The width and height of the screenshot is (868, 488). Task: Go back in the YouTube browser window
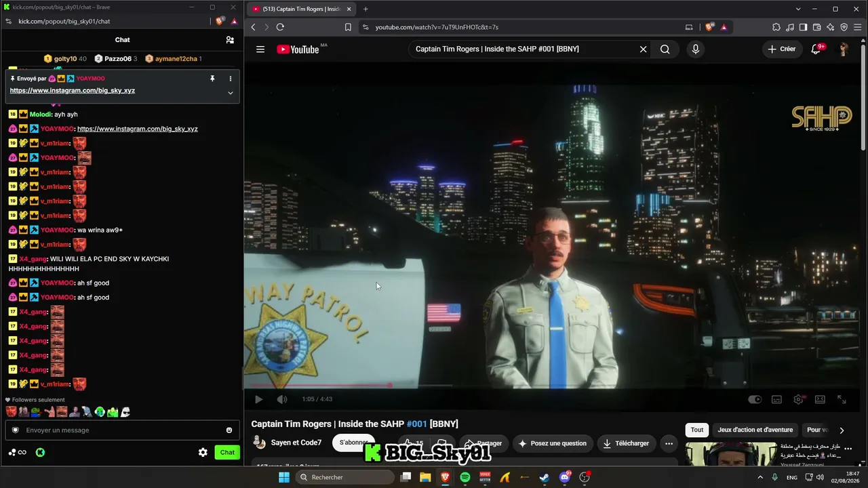coord(253,27)
